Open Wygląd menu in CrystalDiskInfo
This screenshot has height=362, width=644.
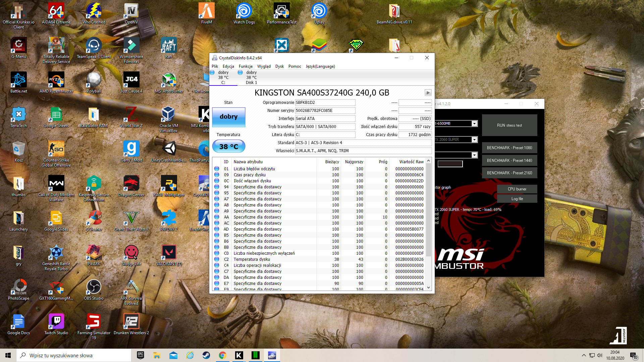tap(264, 66)
